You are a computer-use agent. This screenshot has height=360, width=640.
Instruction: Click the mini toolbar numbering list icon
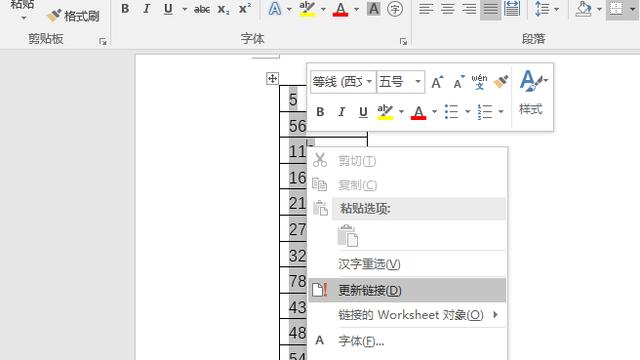pyautogui.click(x=485, y=112)
